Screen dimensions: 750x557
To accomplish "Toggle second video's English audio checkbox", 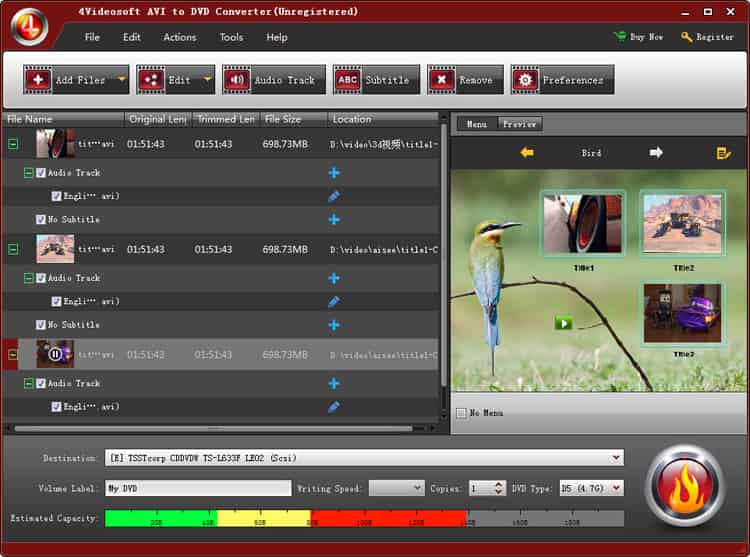I will [x=56, y=301].
